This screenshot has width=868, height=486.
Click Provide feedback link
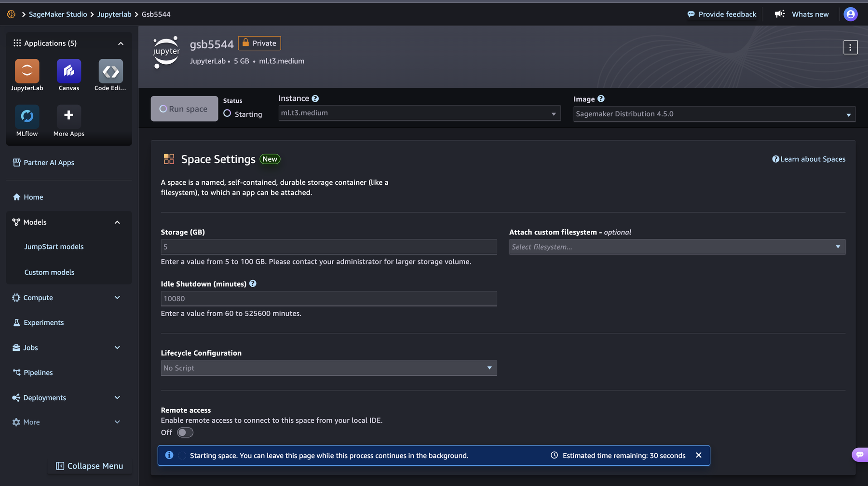(722, 14)
